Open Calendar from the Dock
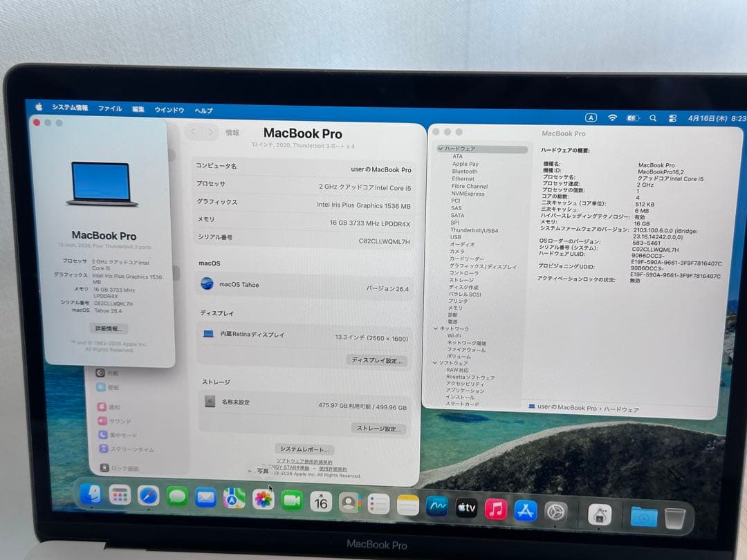747x560 pixels. [x=321, y=502]
